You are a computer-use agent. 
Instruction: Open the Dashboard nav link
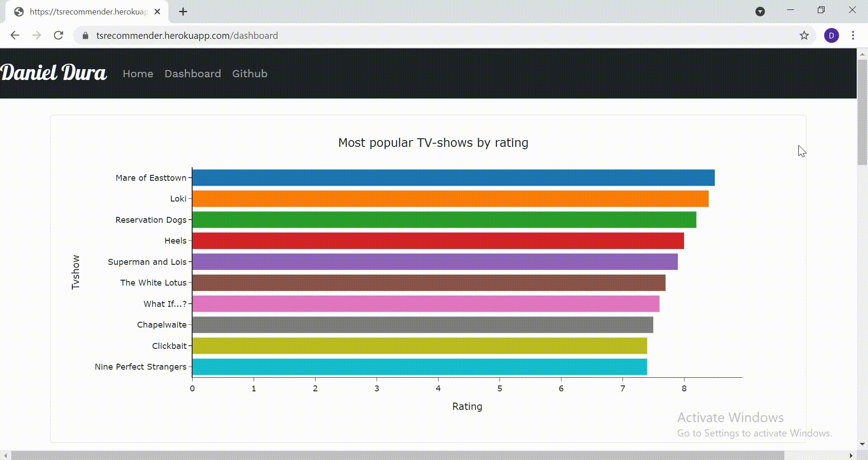tap(193, 74)
